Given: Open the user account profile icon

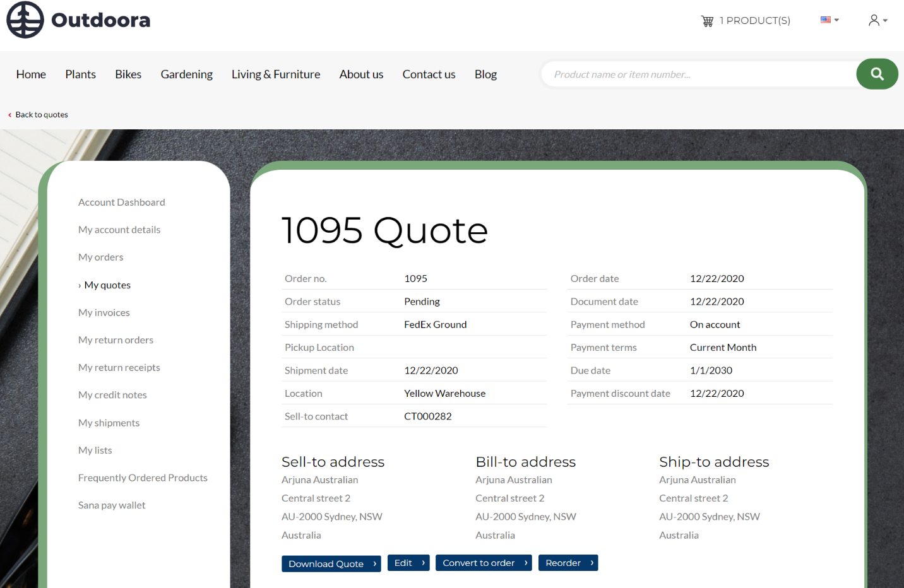Looking at the screenshot, I should coord(877,20).
